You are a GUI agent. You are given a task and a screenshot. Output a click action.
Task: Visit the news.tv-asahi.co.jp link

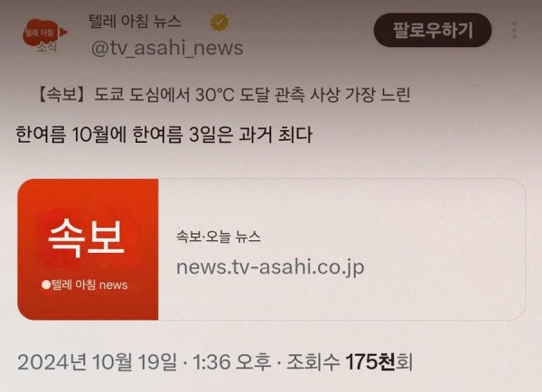click(270, 267)
